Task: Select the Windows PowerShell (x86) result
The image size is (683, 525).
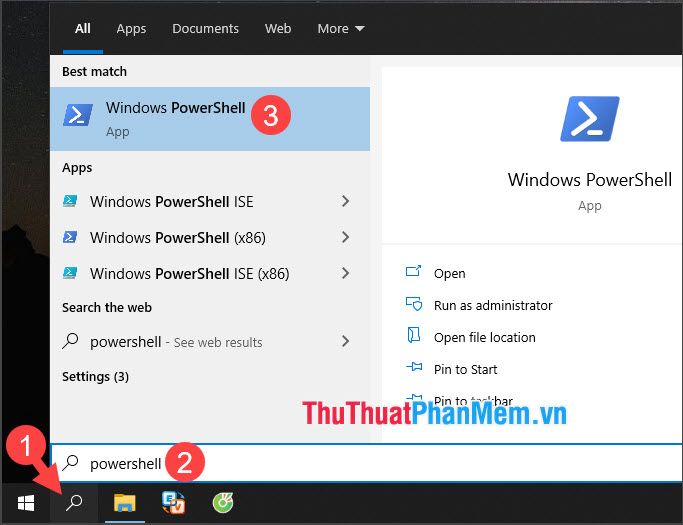Action: point(210,237)
